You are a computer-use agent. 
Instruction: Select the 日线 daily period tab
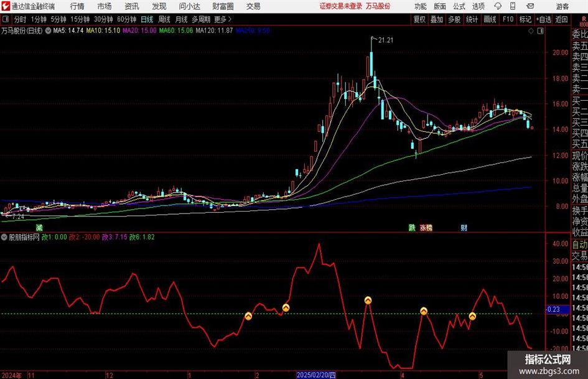click(147, 19)
